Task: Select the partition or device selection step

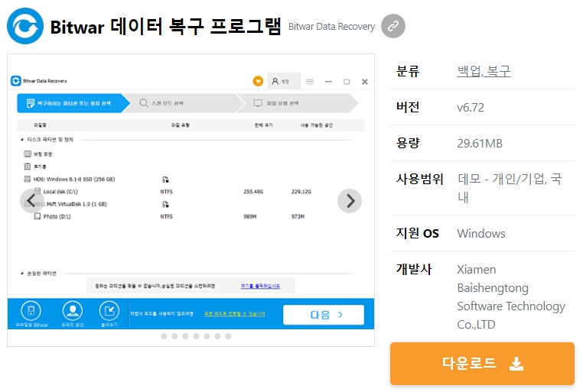Action: [x=73, y=103]
